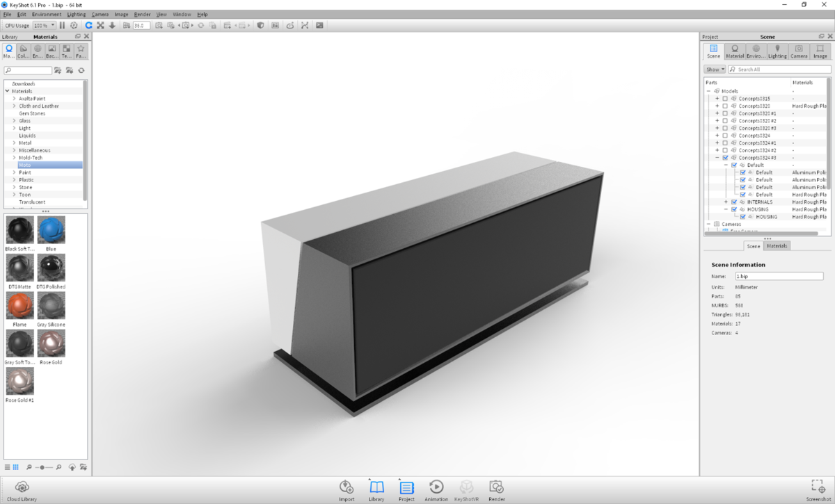Screen dimensions: 835x504
Task: Click the shield Geometry View icon
Action: [x=261, y=25]
